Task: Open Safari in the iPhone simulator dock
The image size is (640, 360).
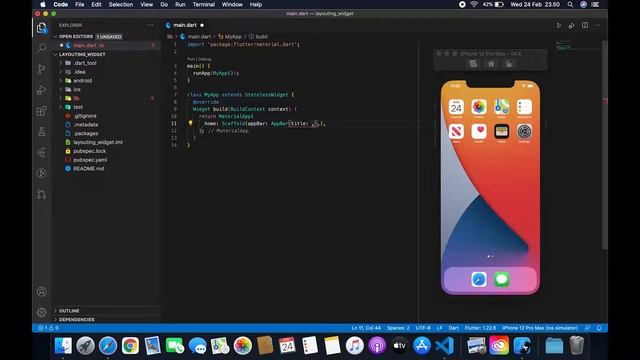Action: [479, 280]
